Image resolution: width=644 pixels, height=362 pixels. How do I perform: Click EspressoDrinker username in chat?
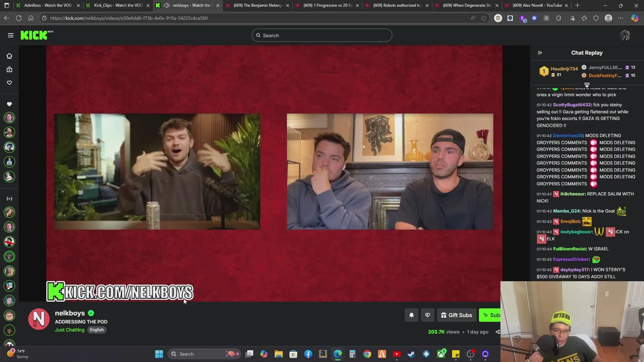pyautogui.click(x=571, y=259)
